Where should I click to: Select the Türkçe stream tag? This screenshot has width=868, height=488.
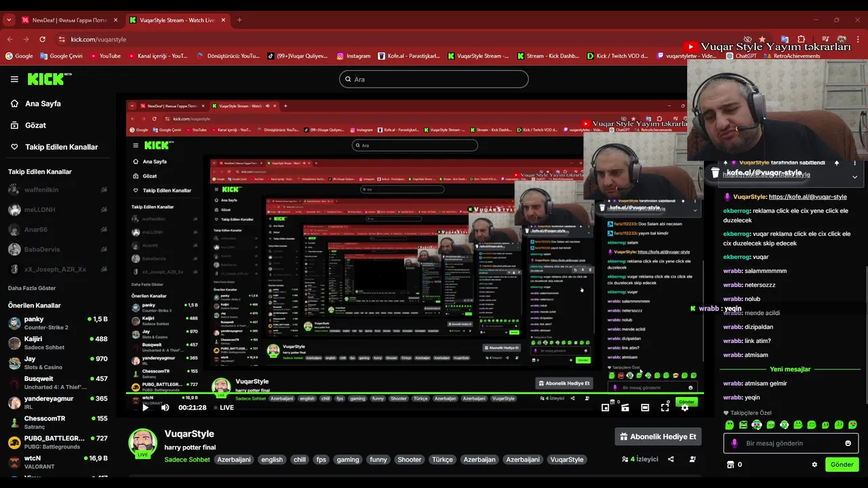tap(443, 460)
